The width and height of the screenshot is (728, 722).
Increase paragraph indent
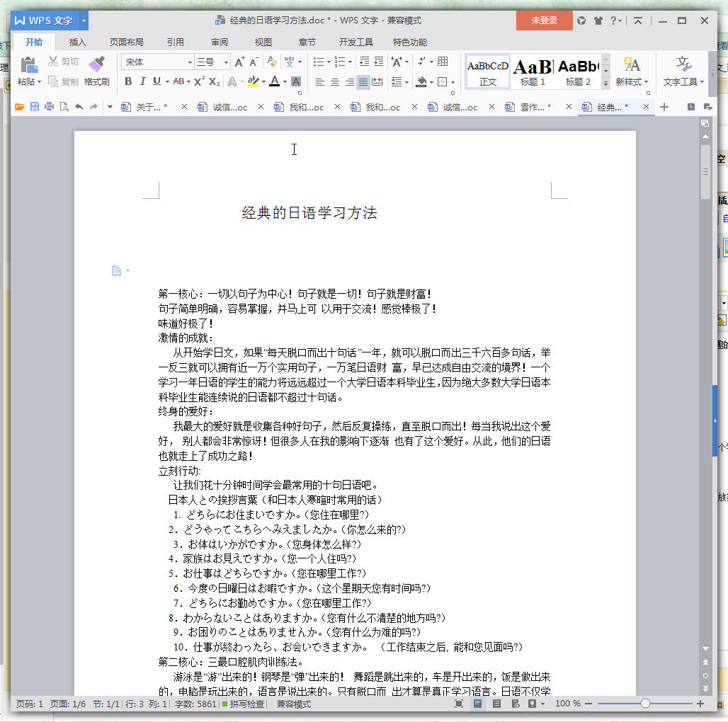(x=379, y=62)
